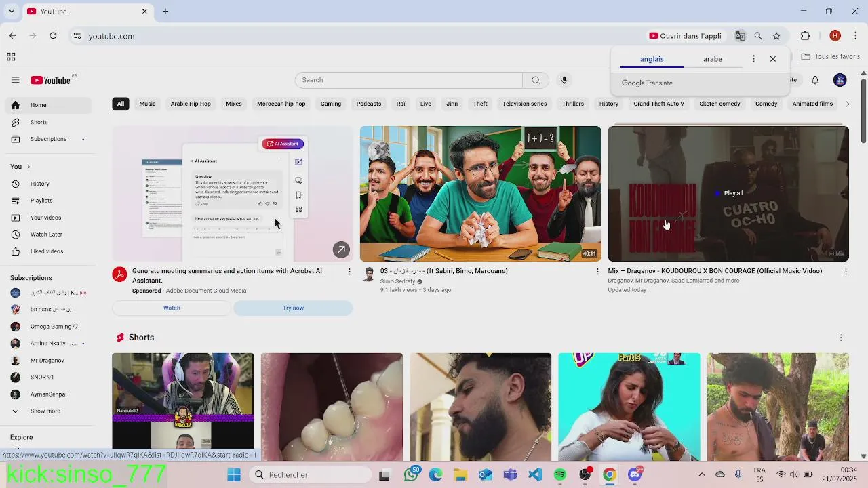868x488 pixels.
Task: Open more options for Acrobat sponsored ad
Action: pyautogui.click(x=349, y=271)
